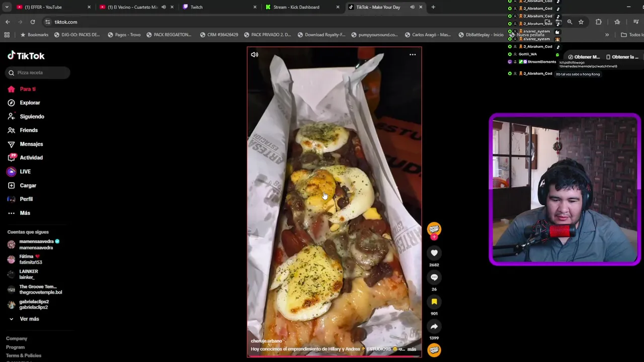Open Fátima fatimita153 account

click(30, 259)
